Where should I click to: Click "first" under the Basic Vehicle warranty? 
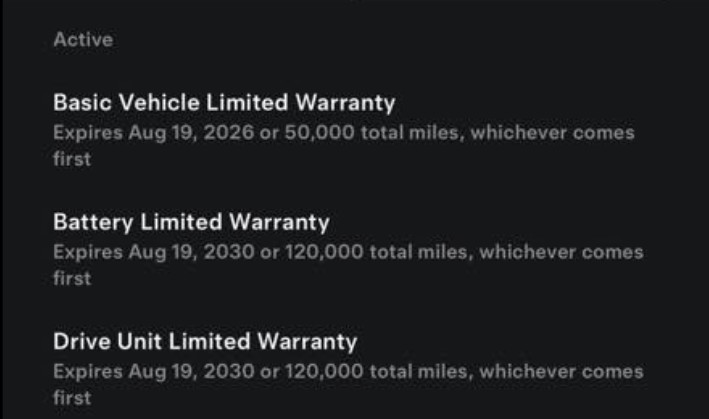click(x=71, y=159)
